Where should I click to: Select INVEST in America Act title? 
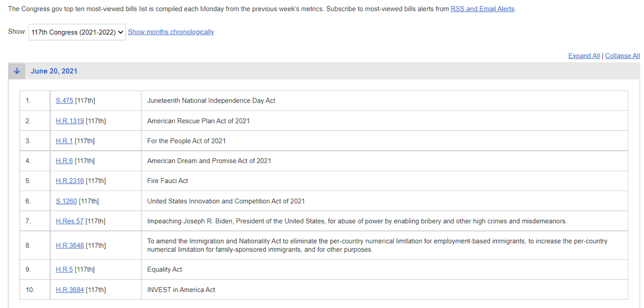pos(181,290)
